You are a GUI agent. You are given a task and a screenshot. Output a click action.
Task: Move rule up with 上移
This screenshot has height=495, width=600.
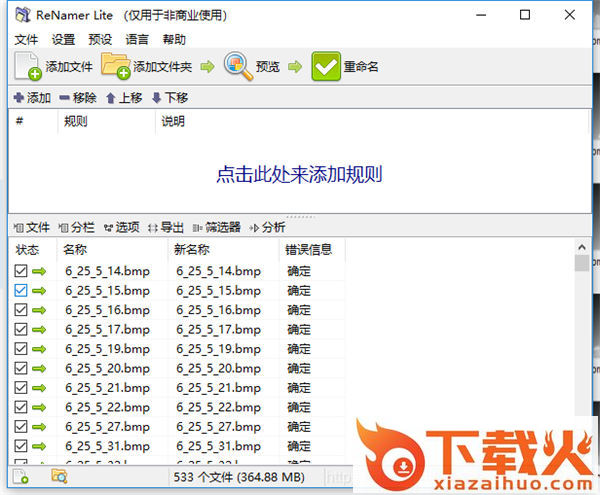[124, 98]
